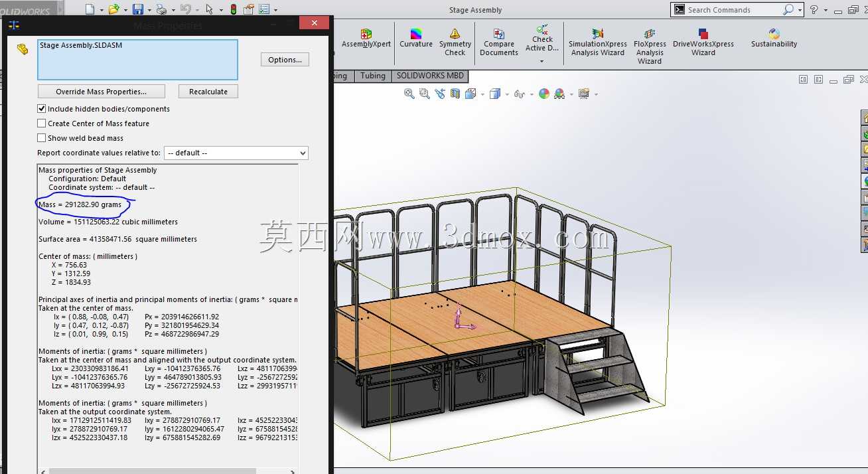Image resolution: width=868 pixels, height=474 pixels.
Task: Run the Check Active Document tool
Action: coord(542,39)
